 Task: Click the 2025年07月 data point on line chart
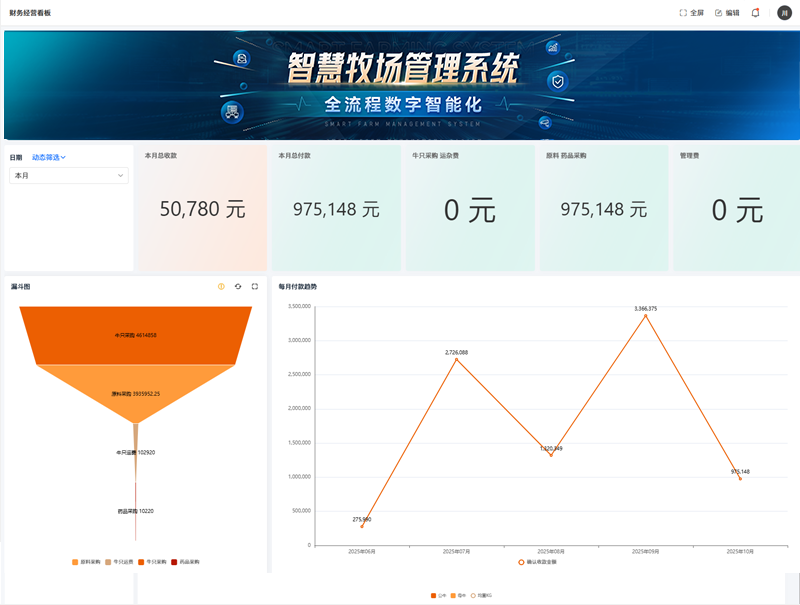(x=456, y=360)
